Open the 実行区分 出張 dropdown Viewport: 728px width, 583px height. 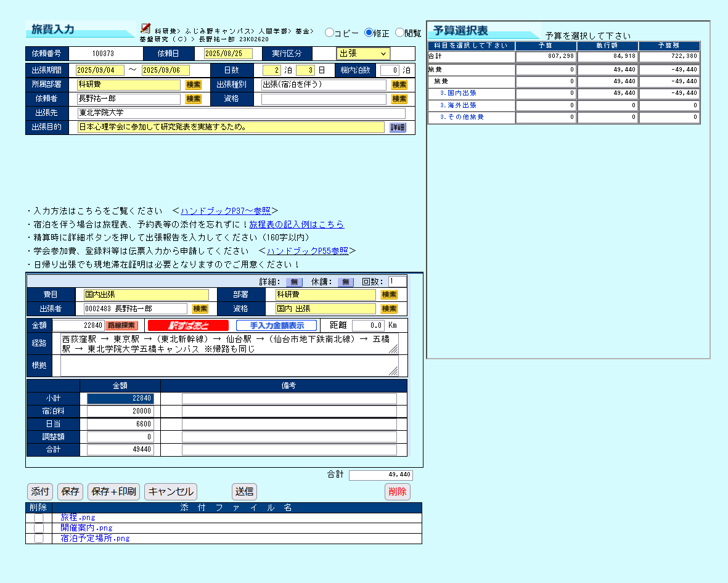364,54
